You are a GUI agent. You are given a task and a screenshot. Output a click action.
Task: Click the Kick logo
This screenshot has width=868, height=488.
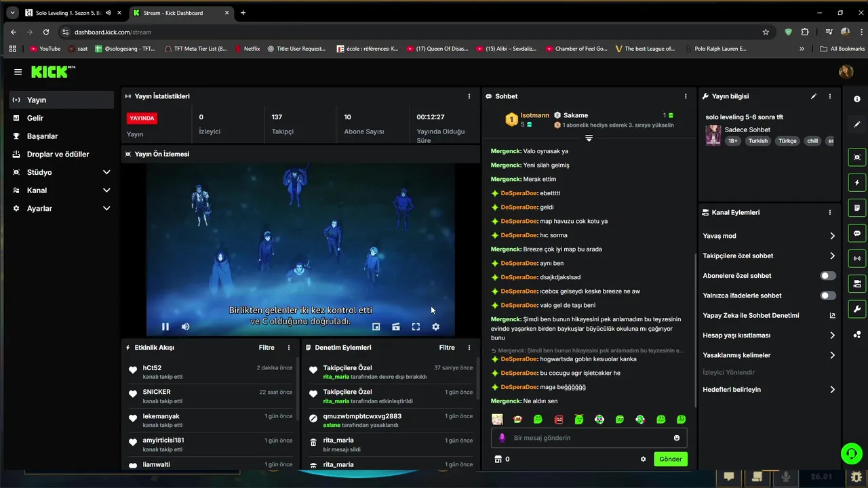pyautogui.click(x=54, y=71)
